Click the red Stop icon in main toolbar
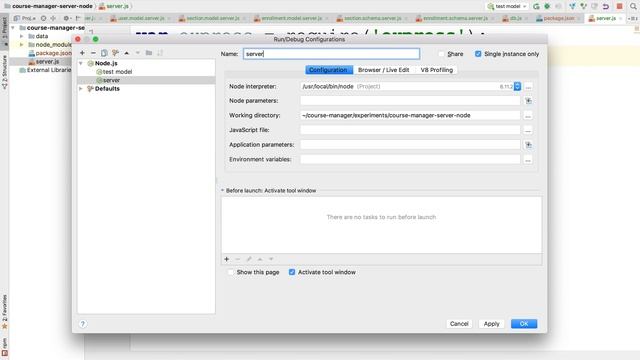The height and width of the screenshot is (360, 640). [x=620, y=6]
